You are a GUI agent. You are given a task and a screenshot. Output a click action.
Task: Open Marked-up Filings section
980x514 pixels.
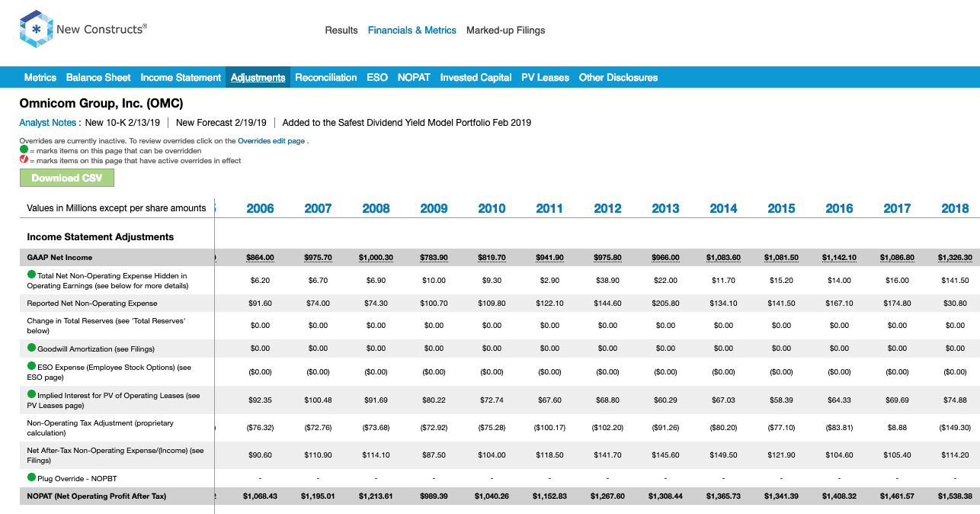click(x=506, y=31)
